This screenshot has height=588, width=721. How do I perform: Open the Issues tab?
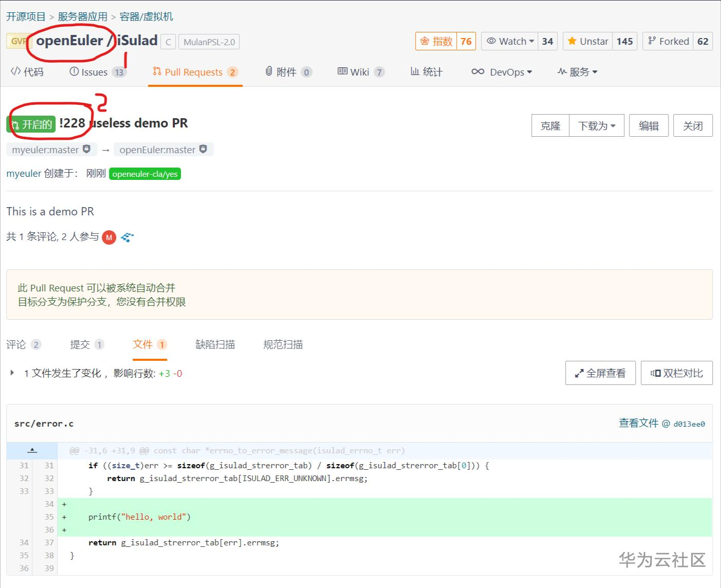point(97,72)
